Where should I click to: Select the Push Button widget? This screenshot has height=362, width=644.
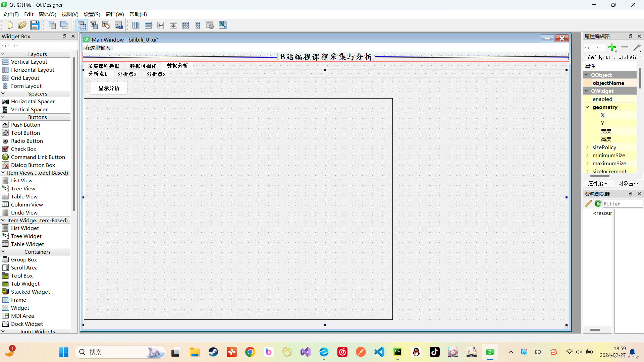(x=25, y=125)
